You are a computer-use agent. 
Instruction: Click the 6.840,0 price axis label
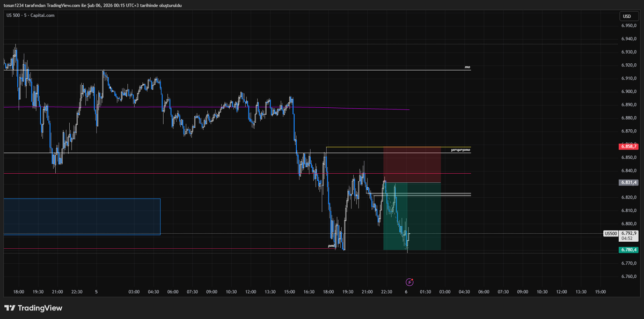coord(629,171)
